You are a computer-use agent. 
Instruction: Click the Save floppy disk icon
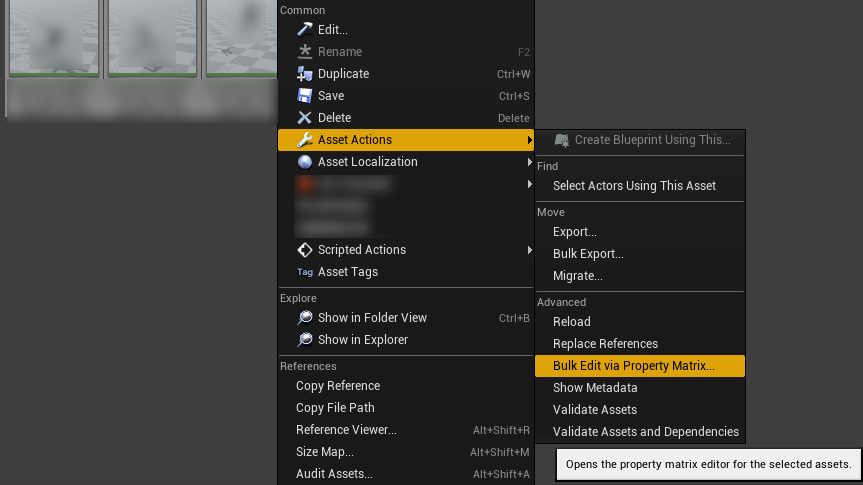[x=305, y=96]
